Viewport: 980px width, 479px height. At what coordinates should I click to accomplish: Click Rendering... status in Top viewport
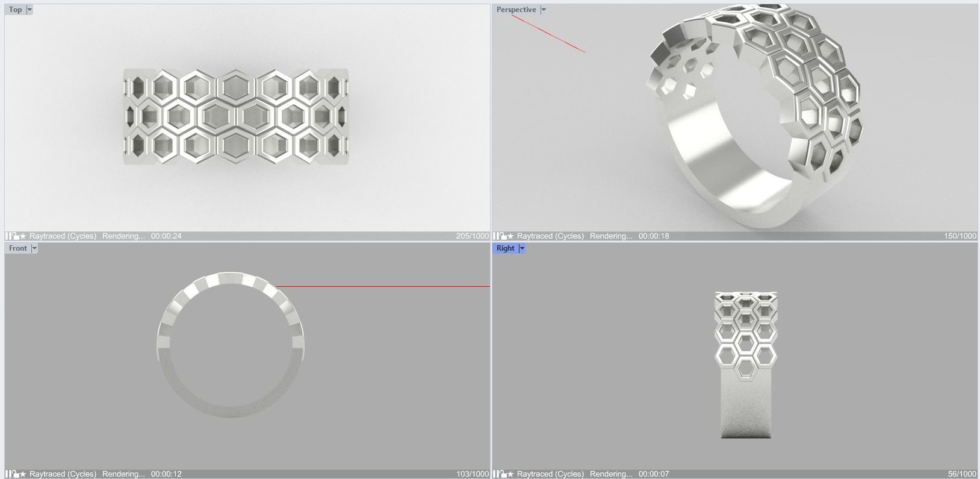(123, 236)
